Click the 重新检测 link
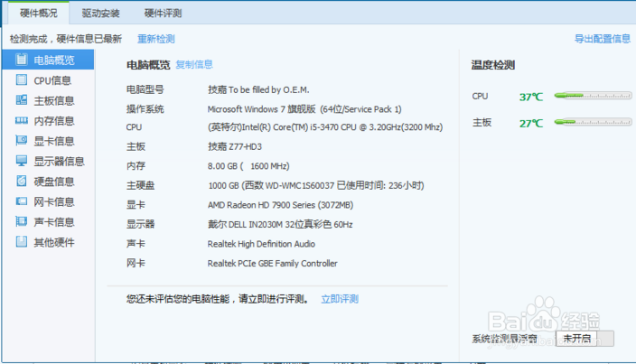636x364 pixels. [156, 39]
